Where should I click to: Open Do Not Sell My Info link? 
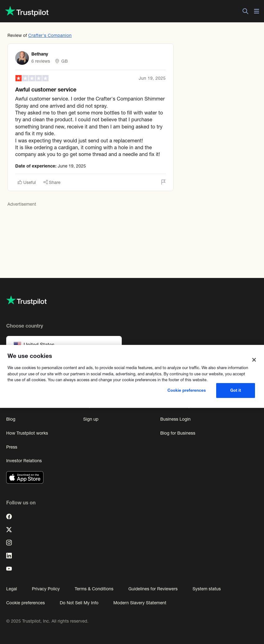pyautogui.click(x=79, y=603)
